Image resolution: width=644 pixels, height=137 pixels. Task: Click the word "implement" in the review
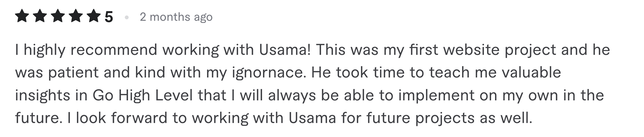436,95
